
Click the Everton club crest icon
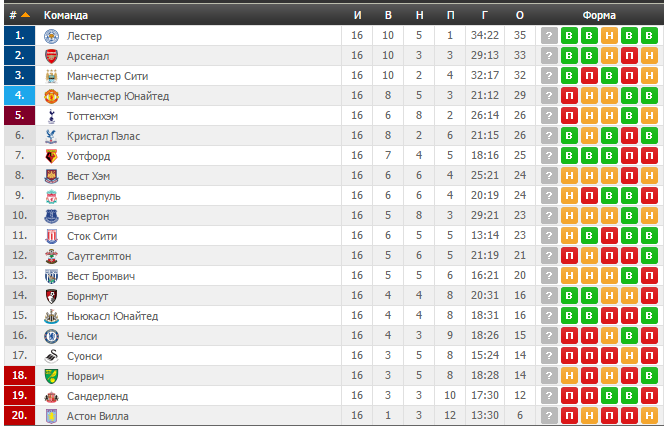tap(50, 216)
